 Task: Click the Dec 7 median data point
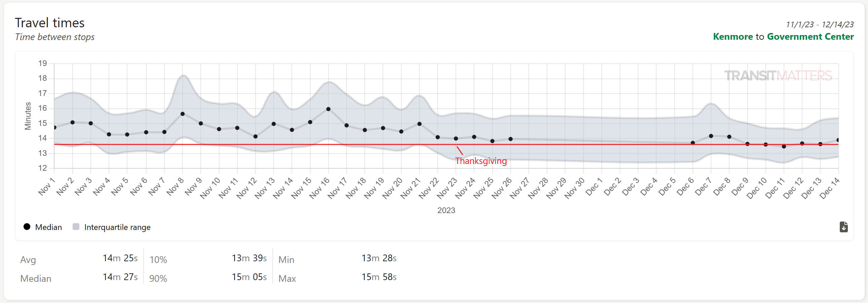(x=711, y=136)
